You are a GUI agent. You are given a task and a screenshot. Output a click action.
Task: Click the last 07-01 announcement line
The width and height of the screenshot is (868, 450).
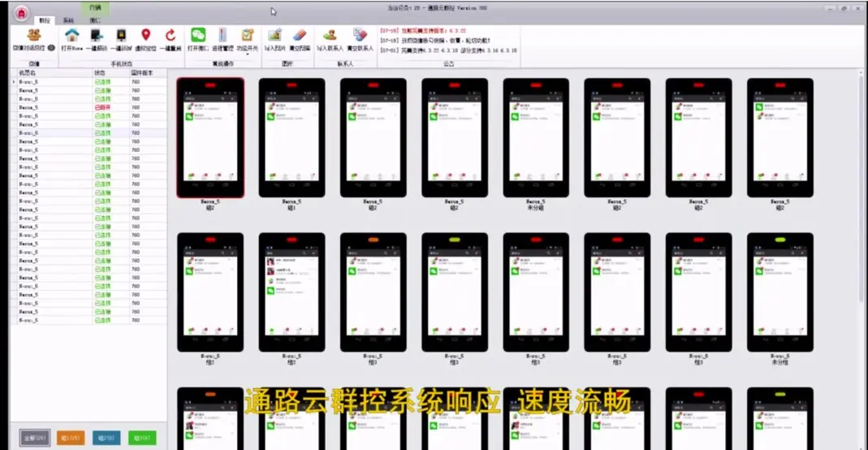click(448, 50)
